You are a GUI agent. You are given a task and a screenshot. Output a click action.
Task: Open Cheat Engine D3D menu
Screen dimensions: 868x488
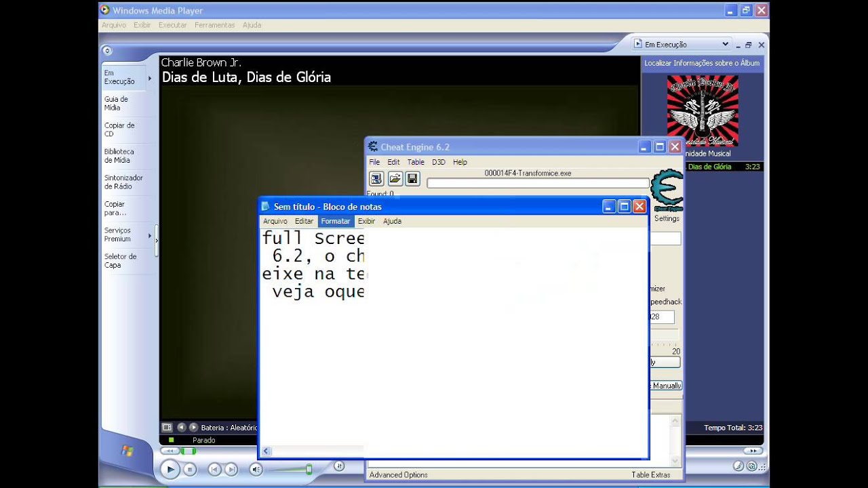[439, 162]
